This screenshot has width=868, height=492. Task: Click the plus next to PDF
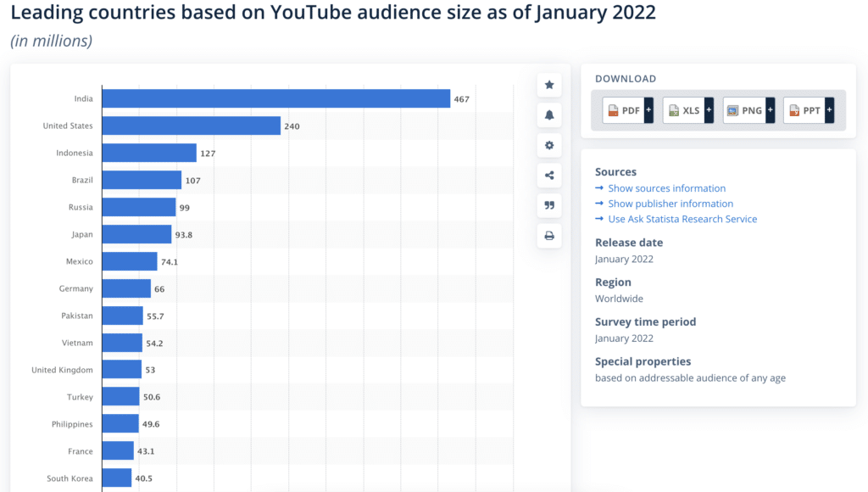pos(648,110)
